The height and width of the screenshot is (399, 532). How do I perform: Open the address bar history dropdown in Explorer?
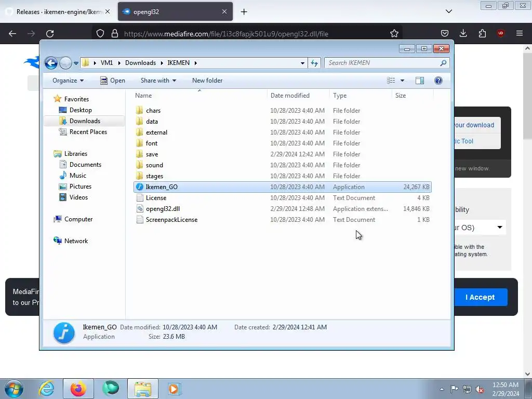pos(302,63)
